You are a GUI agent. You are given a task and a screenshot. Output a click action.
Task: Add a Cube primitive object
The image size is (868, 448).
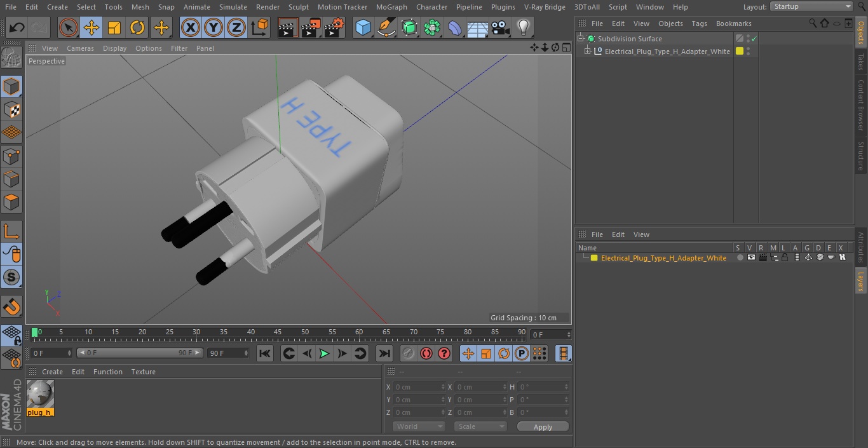pyautogui.click(x=363, y=28)
